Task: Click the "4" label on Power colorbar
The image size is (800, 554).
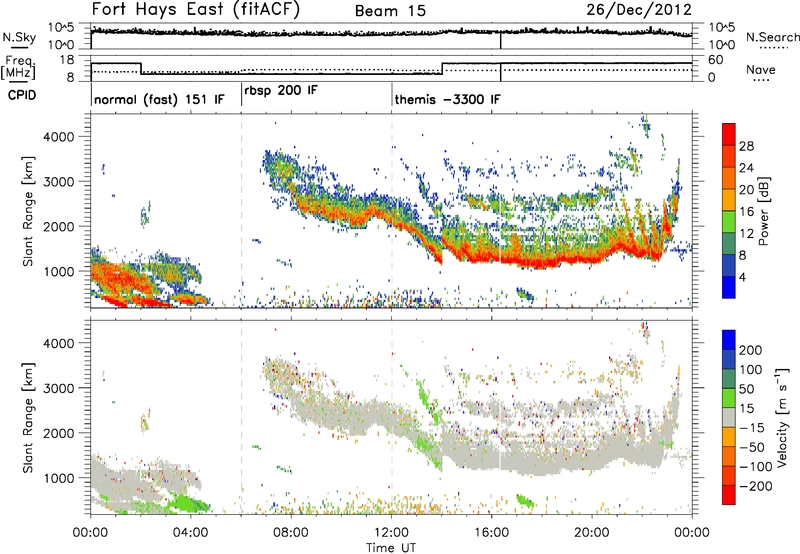Action: [743, 277]
